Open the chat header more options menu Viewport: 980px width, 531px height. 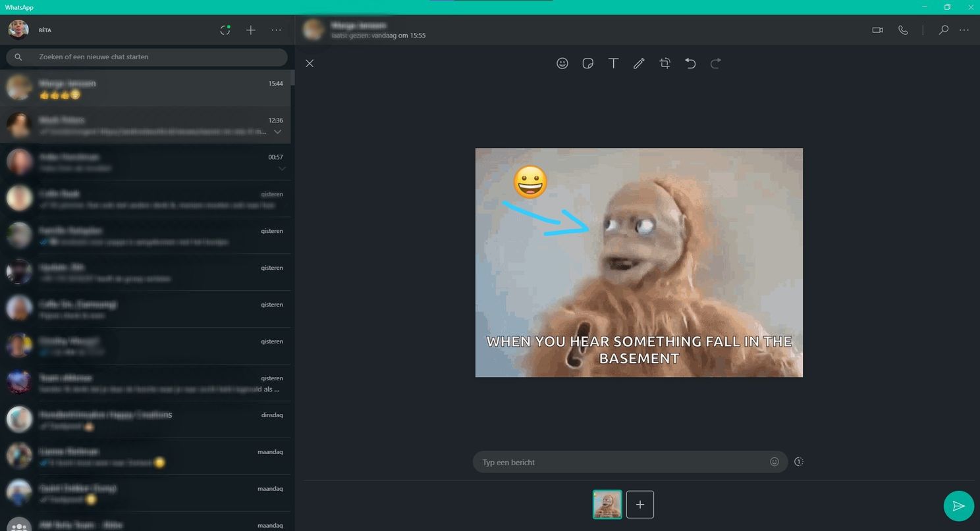[x=964, y=30]
